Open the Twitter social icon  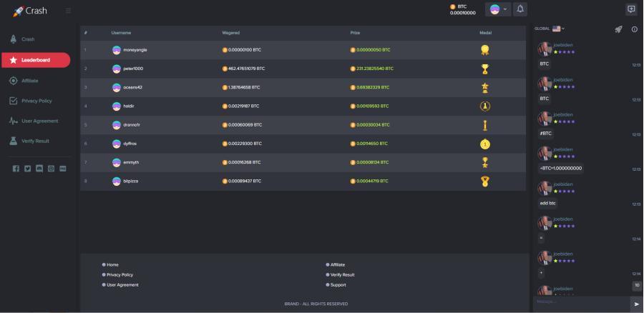tap(27, 169)
